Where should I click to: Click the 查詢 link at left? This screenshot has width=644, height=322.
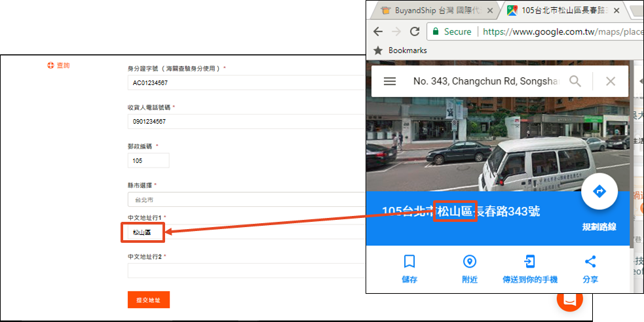(59, 65)
